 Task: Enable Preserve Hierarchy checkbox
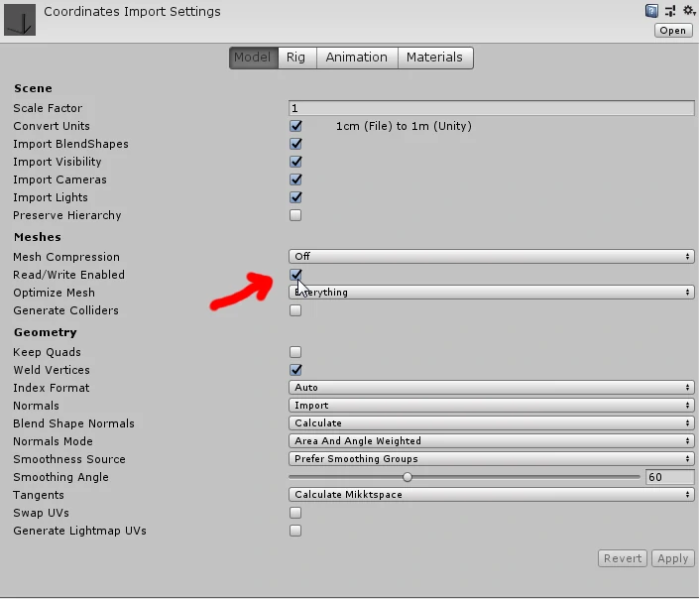click(x=295, y=215)
